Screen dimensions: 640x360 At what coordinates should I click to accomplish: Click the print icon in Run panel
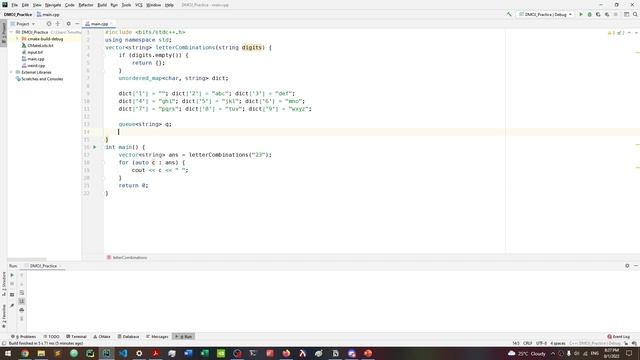click(22, 310)
